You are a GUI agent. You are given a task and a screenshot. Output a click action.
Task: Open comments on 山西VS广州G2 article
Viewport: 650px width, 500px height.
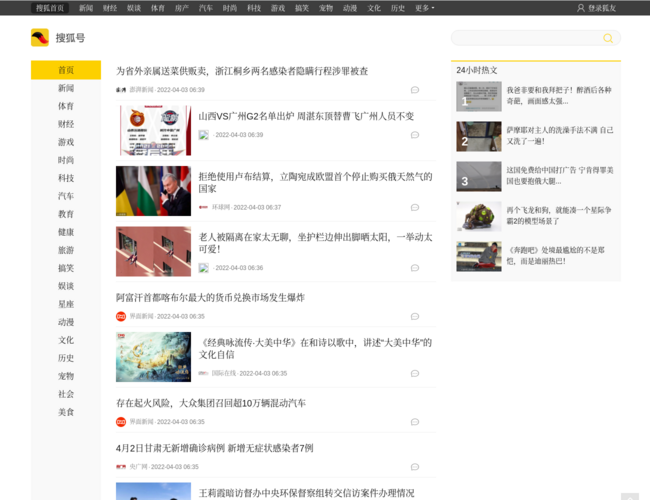pos(415,135)
